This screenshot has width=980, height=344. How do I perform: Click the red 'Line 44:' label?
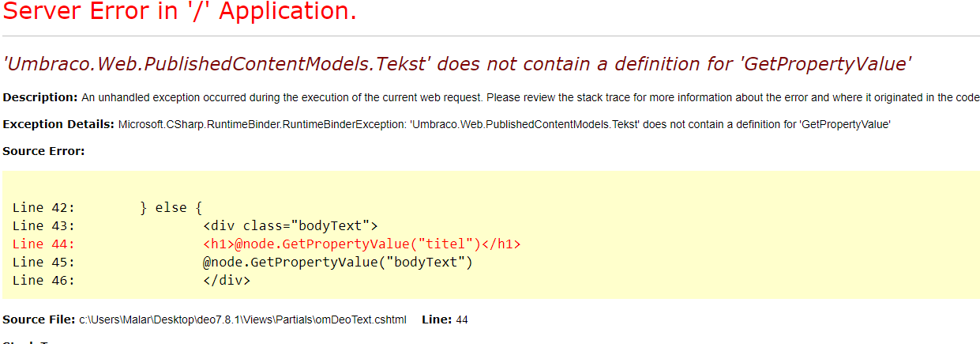[x=43, y=244]
